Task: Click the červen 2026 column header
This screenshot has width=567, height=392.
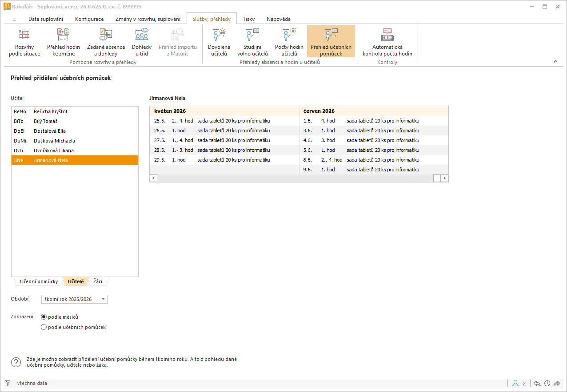Action: pos(374,111)
